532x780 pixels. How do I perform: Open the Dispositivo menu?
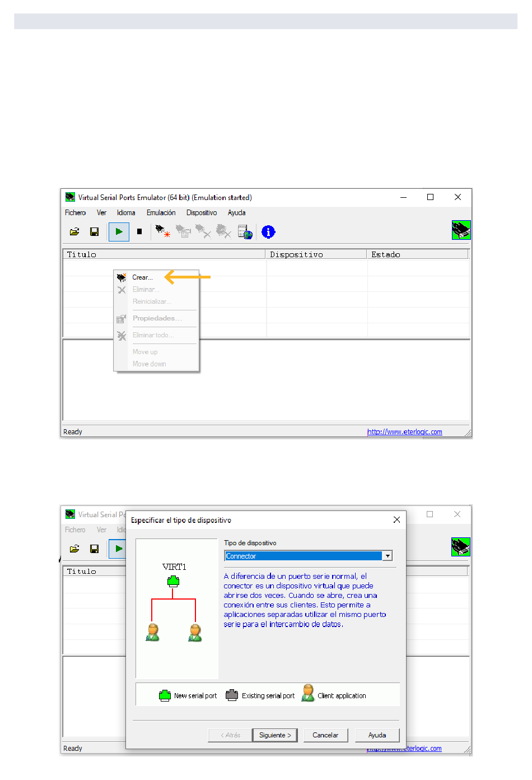pyautogui.click(x=202, y=213)
